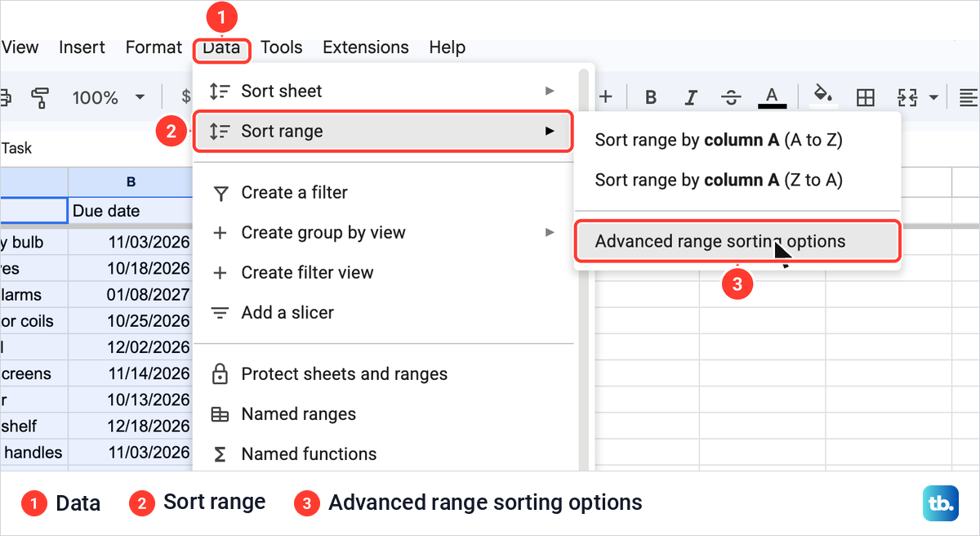This screenshot has height=536, width=980.
Task: Click cell with date 10/18/2026
Action: click(x=131, y=269)
